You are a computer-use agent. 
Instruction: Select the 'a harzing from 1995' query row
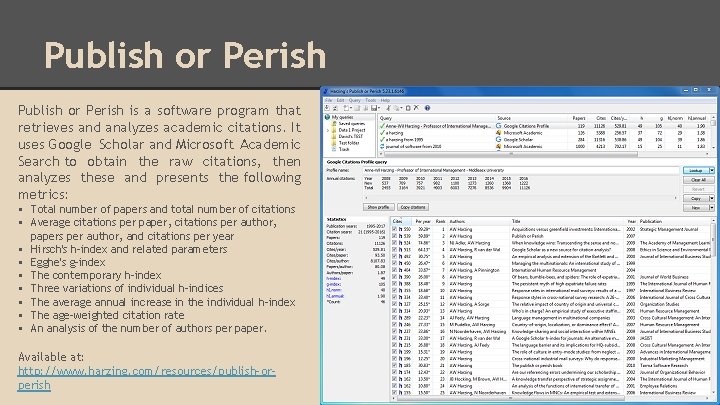[x=546, y=140]
